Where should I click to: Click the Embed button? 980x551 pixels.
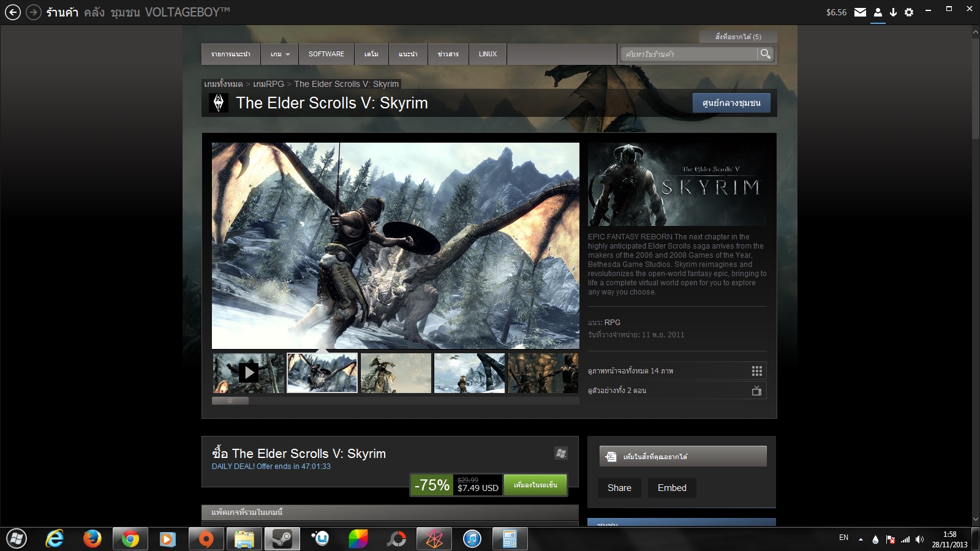672,488
